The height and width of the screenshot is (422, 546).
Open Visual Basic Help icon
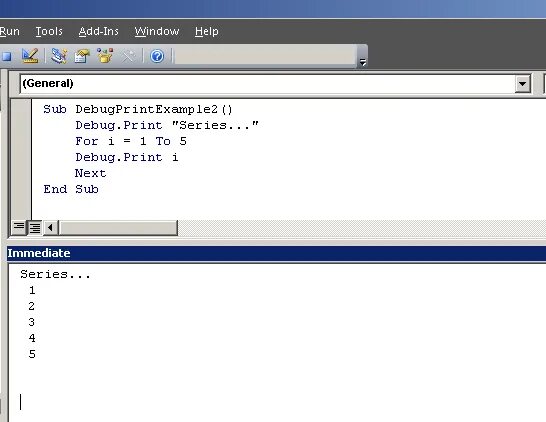coord(157,56)
